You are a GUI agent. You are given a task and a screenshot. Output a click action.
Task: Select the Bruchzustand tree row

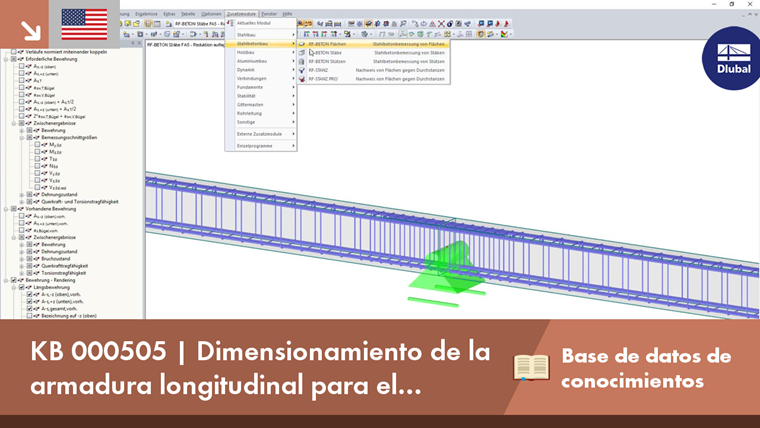click(x=55, y=259)
